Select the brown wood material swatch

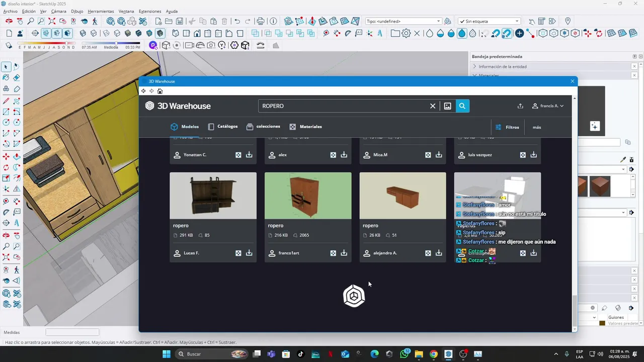click(600, 187)
